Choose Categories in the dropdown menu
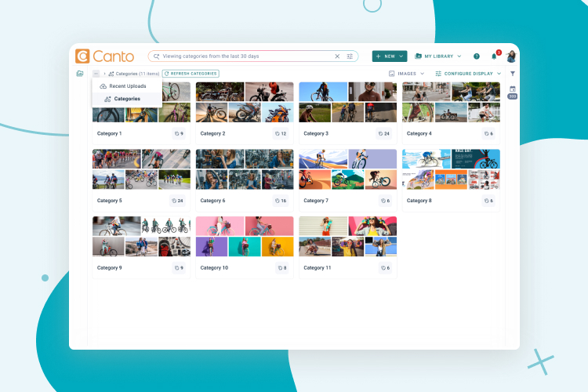Viewport: 588px width, 392px height. (x=126, y=99)
